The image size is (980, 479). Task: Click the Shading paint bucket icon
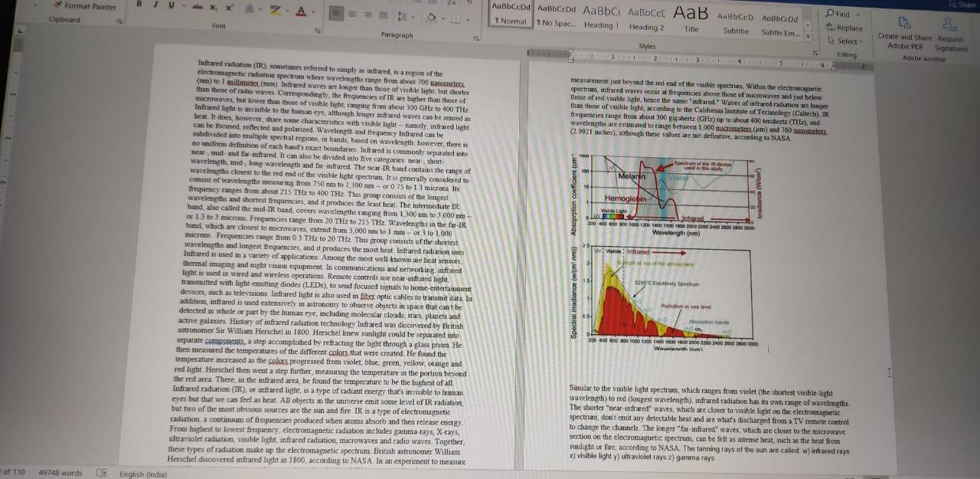pyautogui.click(x=431, y=16)
